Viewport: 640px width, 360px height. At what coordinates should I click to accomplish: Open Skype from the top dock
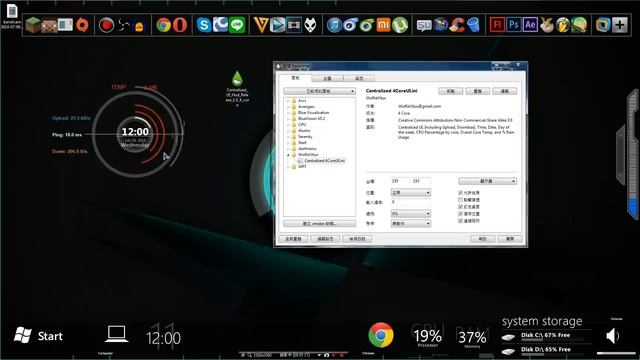tap(204, 25)
